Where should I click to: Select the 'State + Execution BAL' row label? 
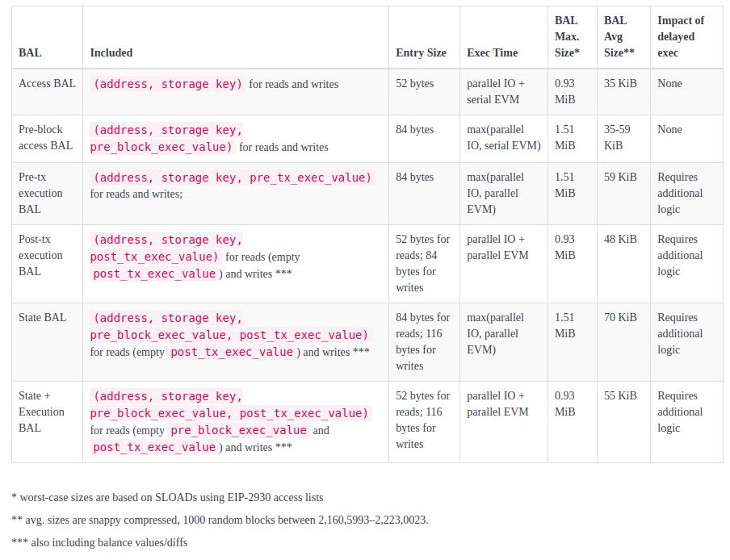coord(41,412)
